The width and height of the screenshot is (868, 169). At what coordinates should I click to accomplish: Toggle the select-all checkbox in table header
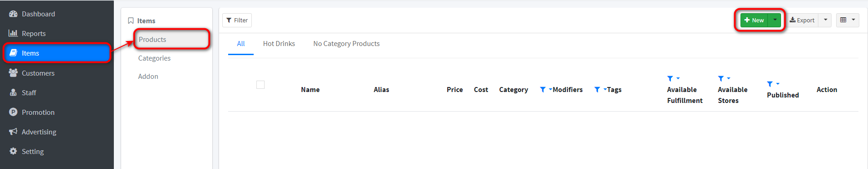pyautogui.click(x=260, y=85)
